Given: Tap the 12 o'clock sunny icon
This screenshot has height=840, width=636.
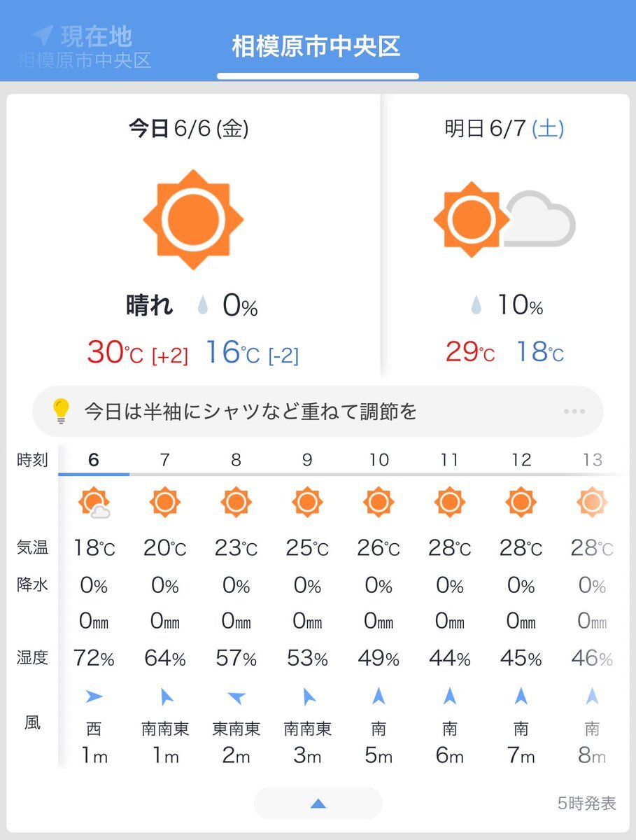Looking at the screenshot, I should coord(521,503).
